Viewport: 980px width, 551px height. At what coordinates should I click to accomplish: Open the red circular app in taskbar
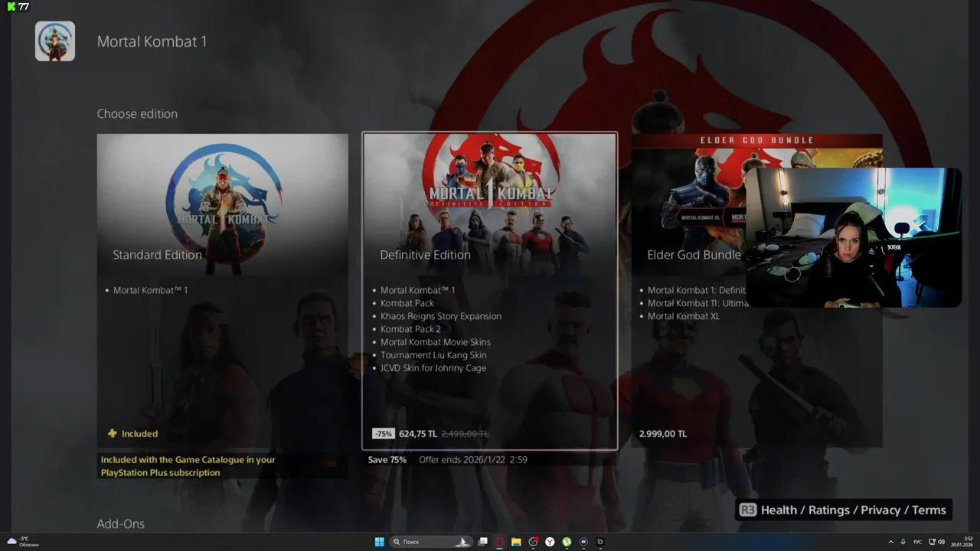(x=500, y=542)
